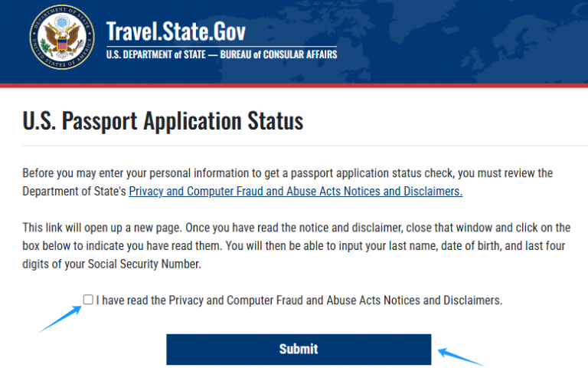Image resolution: width=588 pixels, height=381 pixels.
Task: Click the U.S. DEPARTMENT of STATE text
Action: [156, 54]
